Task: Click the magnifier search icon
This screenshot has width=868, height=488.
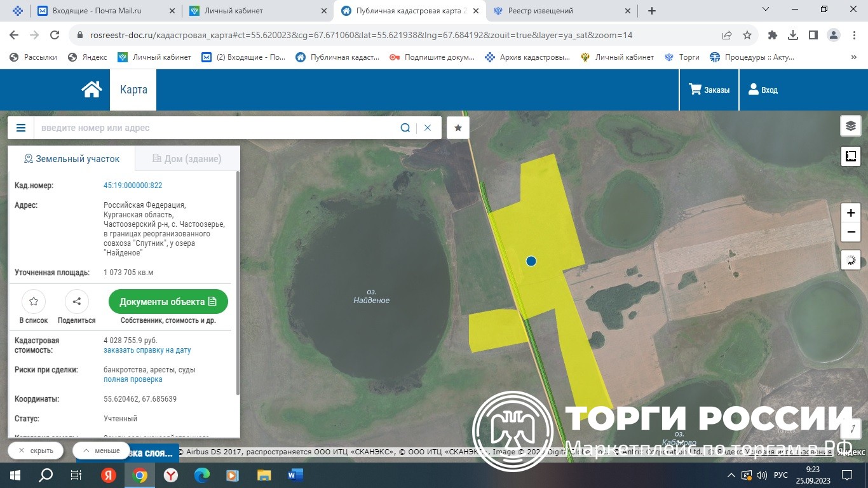Action: (x=405, y=128)
